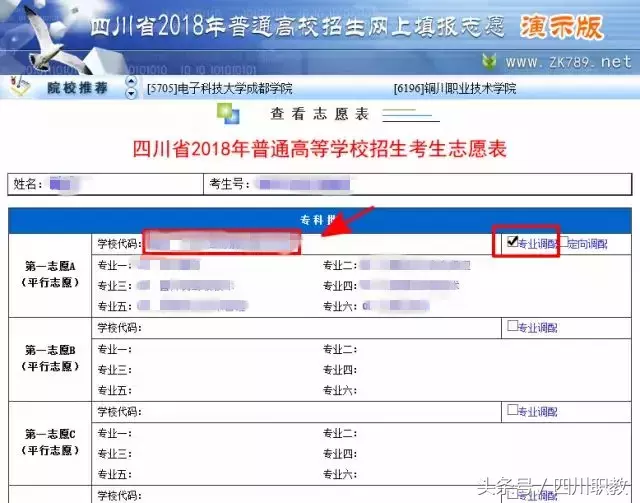640x503 pixels.
Task: Click 专业四 label in 第一志愿B
Action: pyautogui.click(x=340, y=370)
